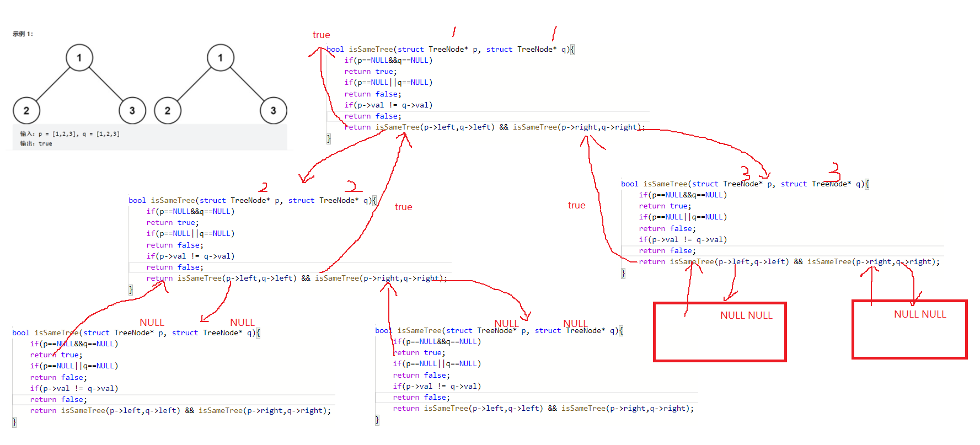Select root node 1 of the left tree
Image resolution: width=980 pixels, height=445 pixels.
click(79, 58)
